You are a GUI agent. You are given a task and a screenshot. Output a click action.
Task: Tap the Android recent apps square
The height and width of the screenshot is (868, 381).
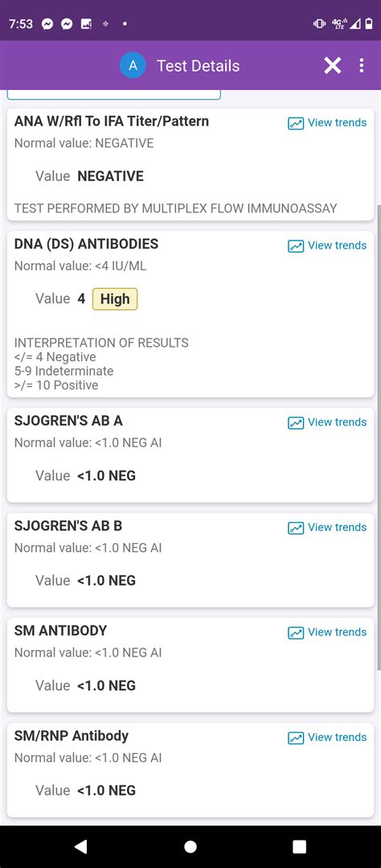coord(299,846)
